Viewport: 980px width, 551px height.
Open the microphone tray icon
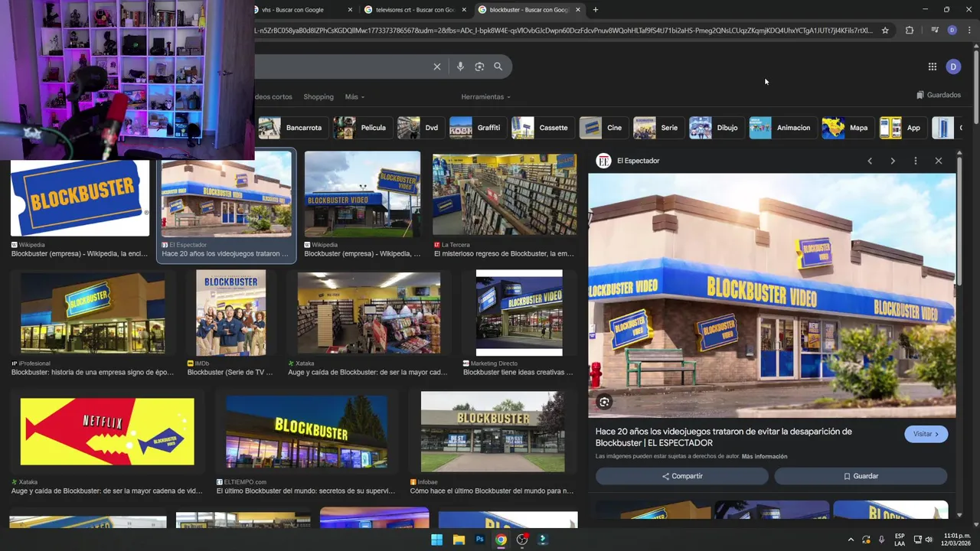(x=882, y=540)
